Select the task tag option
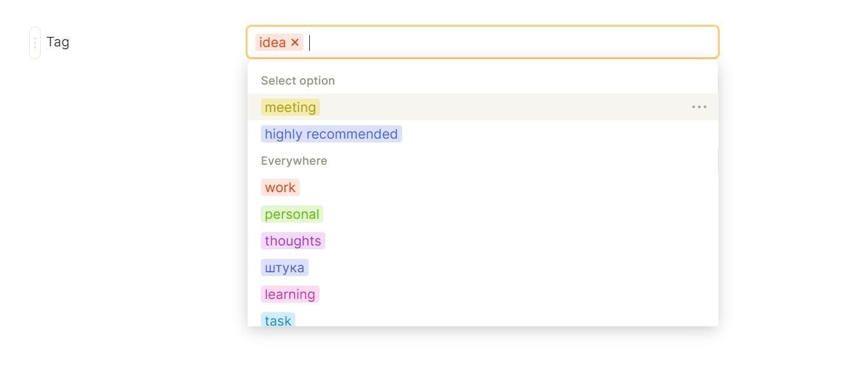 coord(278,320)
